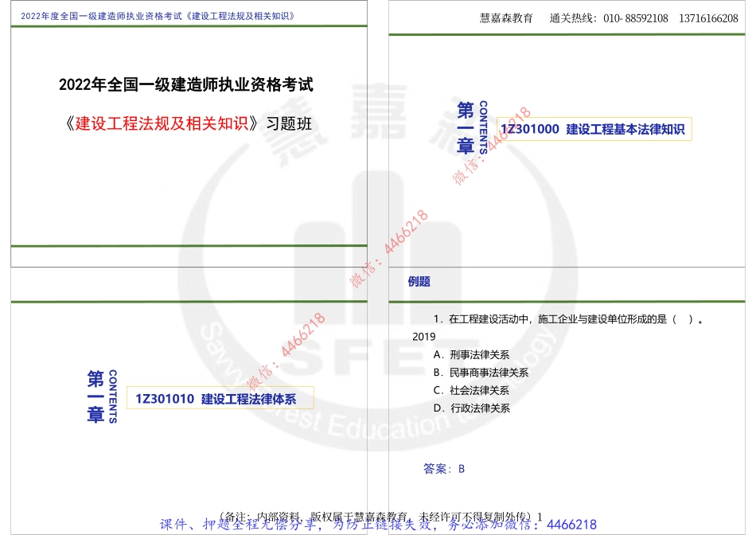
Task: Click the 答案: B answer text
Action: pos(443,469)
